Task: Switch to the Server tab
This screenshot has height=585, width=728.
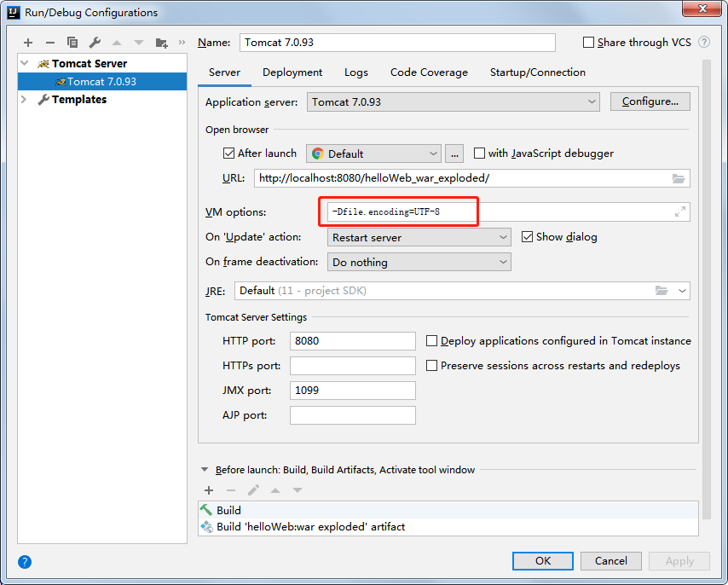Action: coord(224,72)
